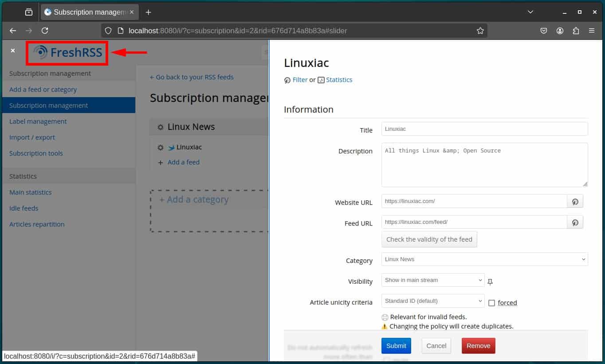The height and width of the screenshot is (364, 605).
Task: Open the Article unicity criteria dropdown
Action: (432, 301)
